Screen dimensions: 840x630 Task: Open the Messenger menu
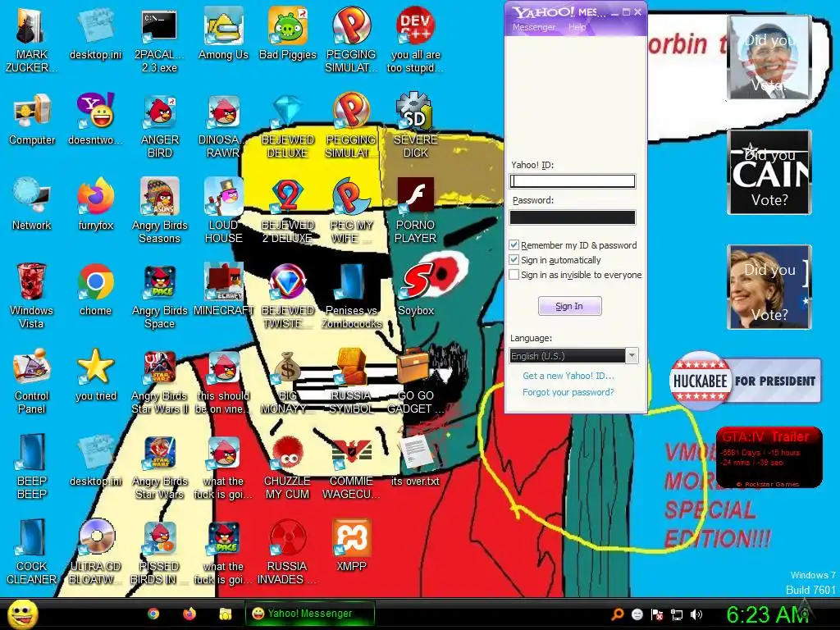tap(533, 27)
